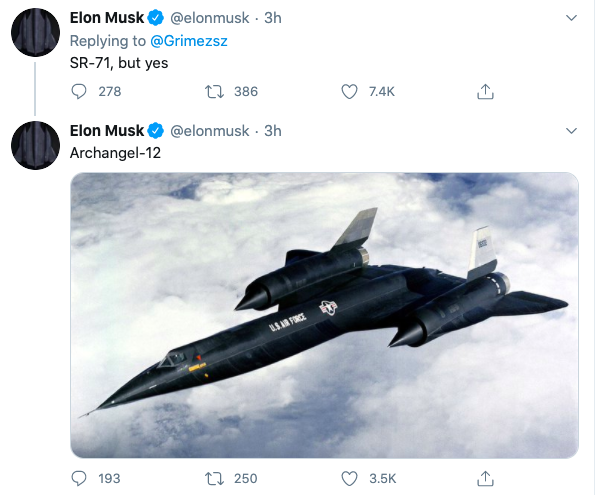Like the Archangel-12 tweet
The height and width of the screenshot is (495, 602).
[x=349, y=479]
